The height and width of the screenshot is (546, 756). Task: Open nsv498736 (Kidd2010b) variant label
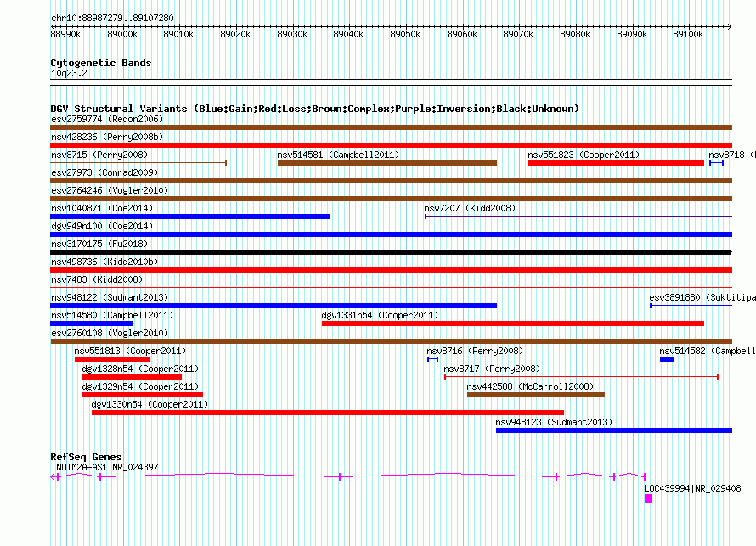click(104, 262)
